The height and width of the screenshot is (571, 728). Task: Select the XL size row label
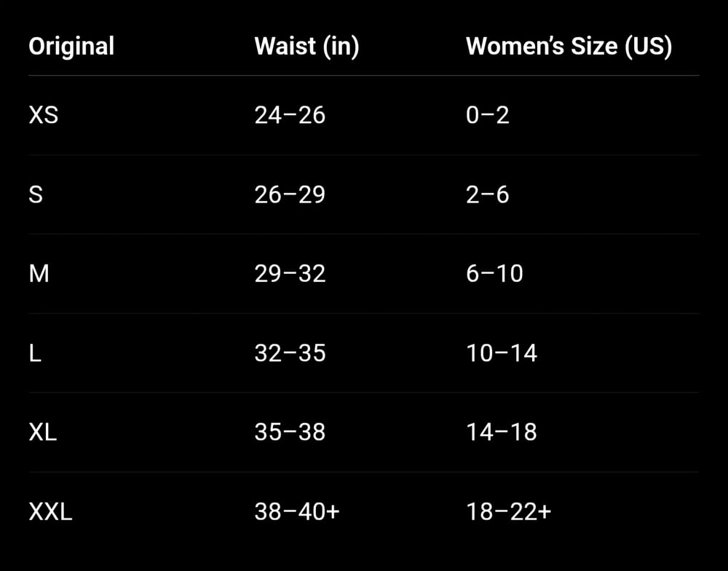click(42, 432)
